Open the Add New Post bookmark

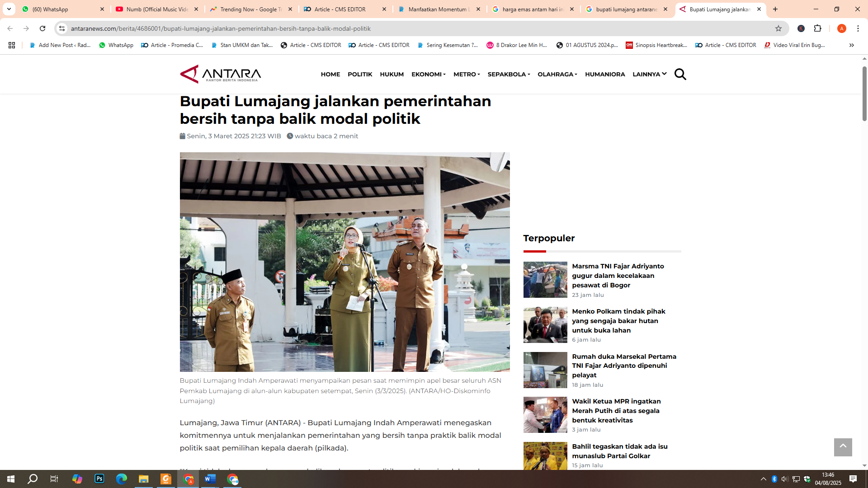coord(60,45)
